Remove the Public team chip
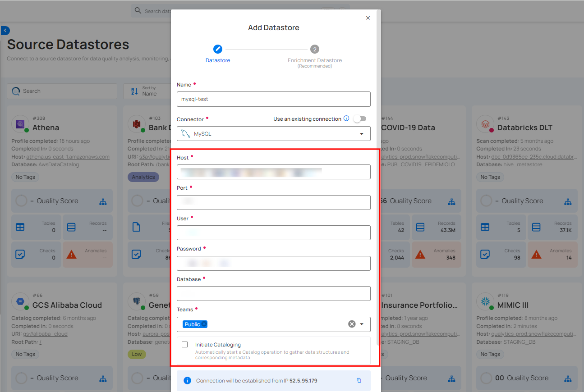The image size is (584, 392). pos(204,324)
